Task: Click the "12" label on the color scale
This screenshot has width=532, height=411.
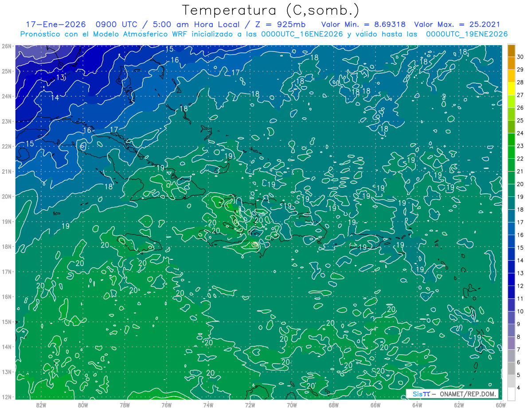Action: pos(520,286)
